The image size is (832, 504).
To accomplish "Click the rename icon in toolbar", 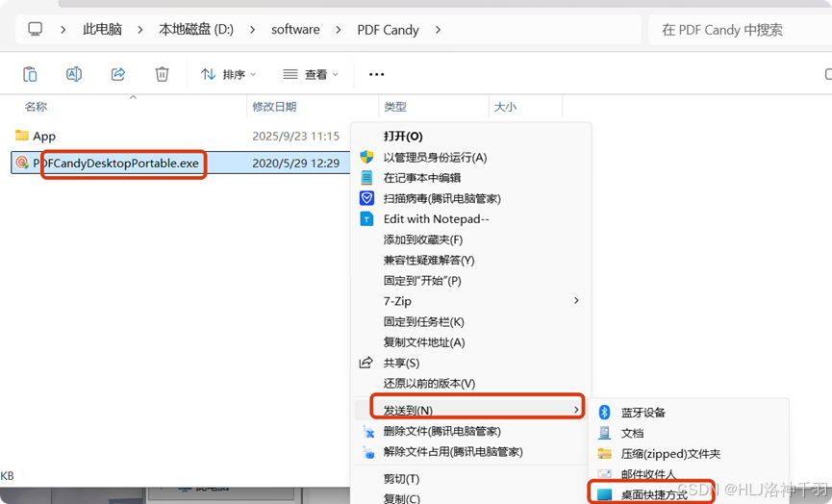I will tap(74, 74).
